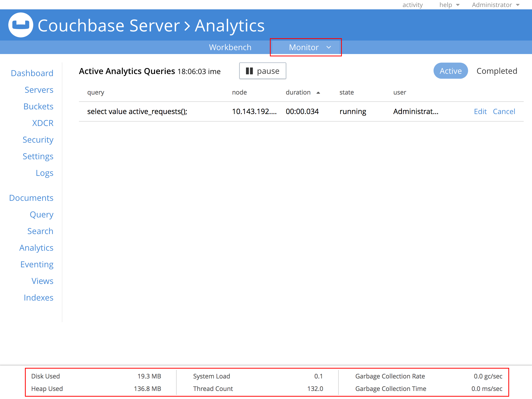Open the Workbench tab
The width and height of the screenshot is (532, 399).
(230, 47)
